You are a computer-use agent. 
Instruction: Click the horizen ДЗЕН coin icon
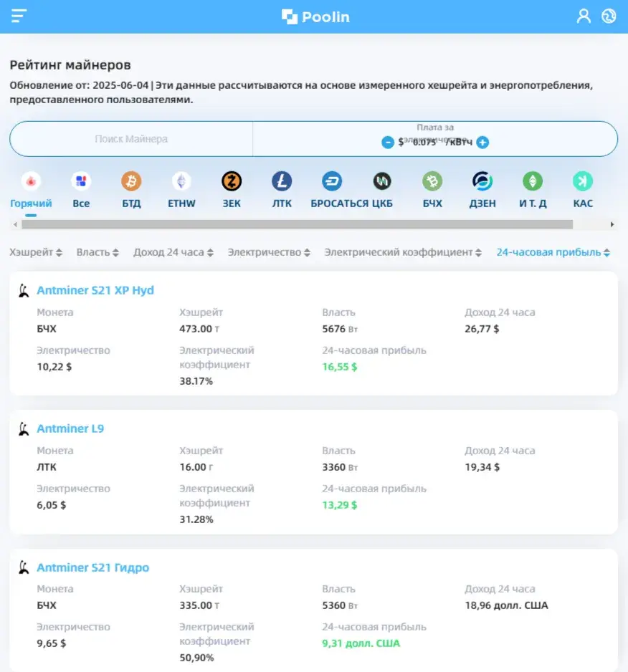pos(482,181)
